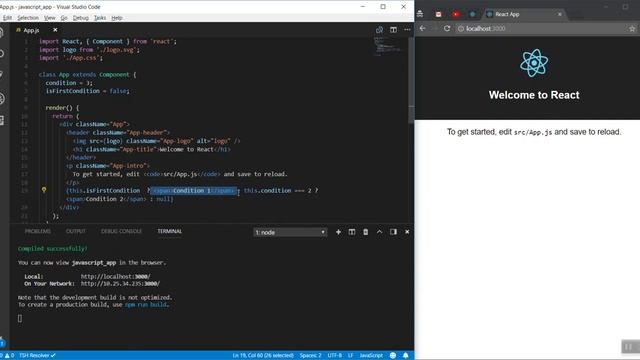Close the App.js editor tab
Screen dimensions: 640x360
(x=55, y=30)
